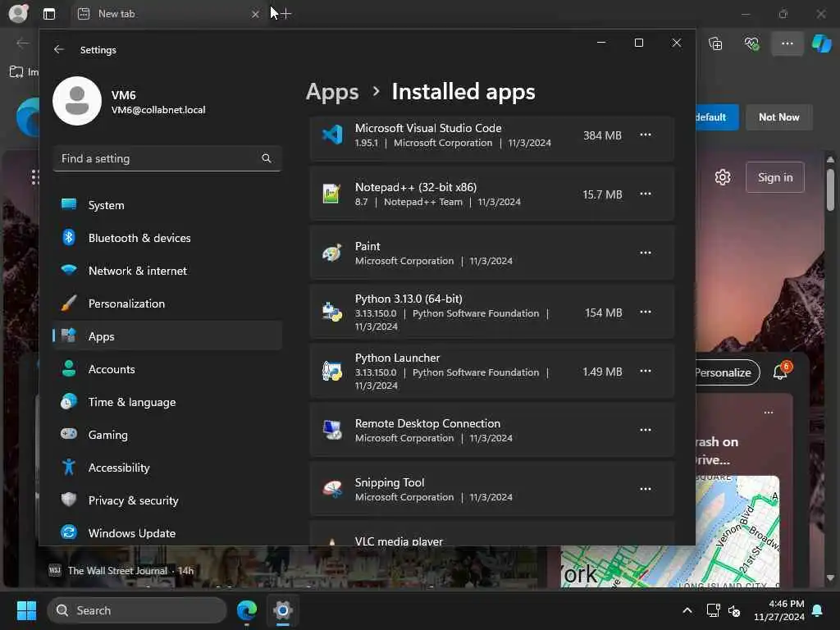Open Edge Collections toolbar icon

click(715, 43)
